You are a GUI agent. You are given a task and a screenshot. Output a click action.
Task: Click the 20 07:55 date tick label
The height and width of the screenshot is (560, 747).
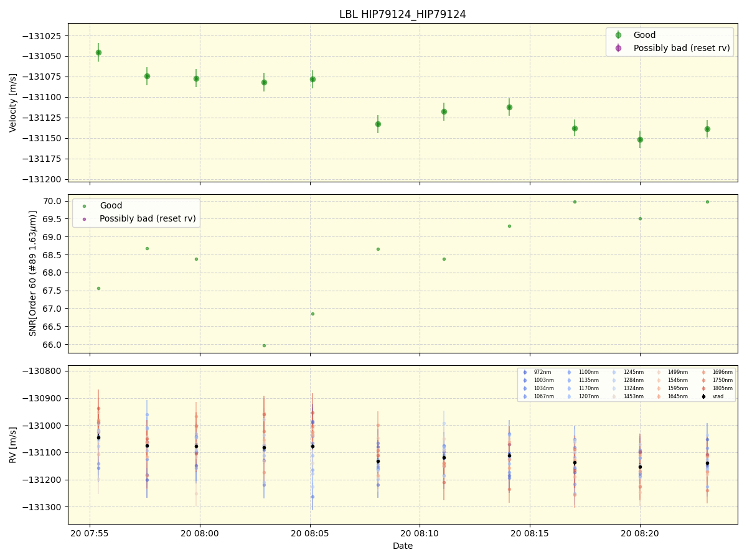tap(90, 533)
